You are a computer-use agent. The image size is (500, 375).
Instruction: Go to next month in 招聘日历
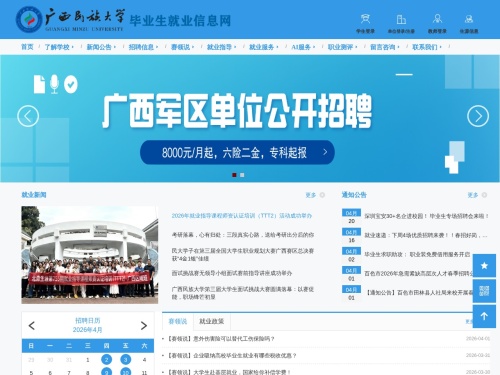point(144,326)
